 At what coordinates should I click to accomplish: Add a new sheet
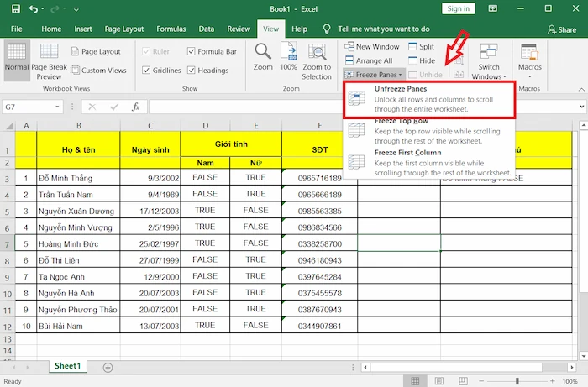(x=108, y=368)
